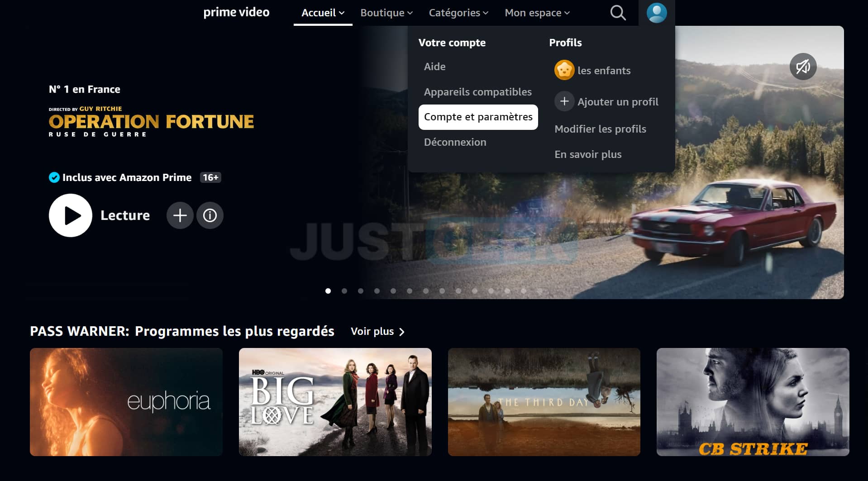Image resolution: width=868 pixels, height=481 pixels.
Task: Open the Big Love thumbnail
Action: [x=335, y=402]
